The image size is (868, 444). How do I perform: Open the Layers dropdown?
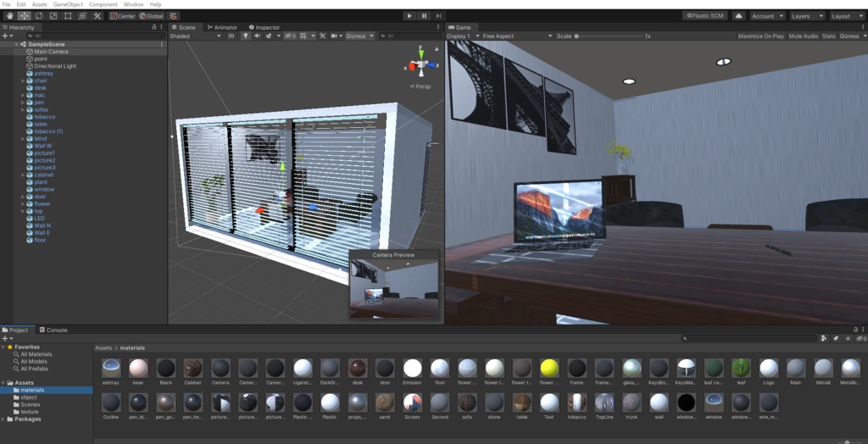pos(807,16)
